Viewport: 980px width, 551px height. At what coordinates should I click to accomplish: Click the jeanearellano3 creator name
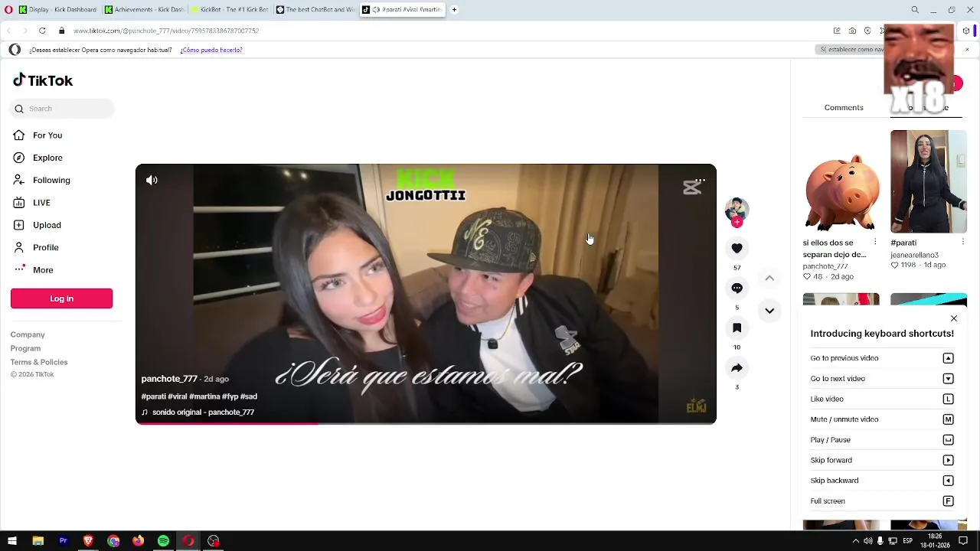tap(914, 255)
